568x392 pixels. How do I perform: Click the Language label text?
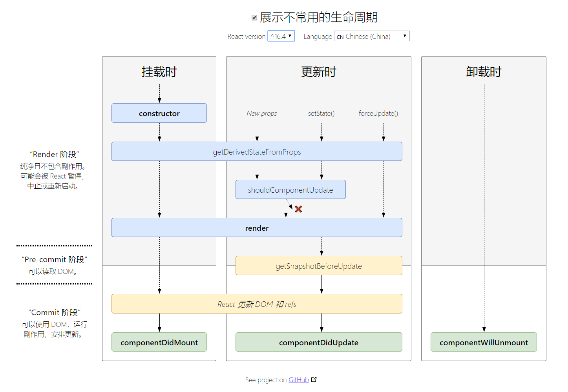(x=318, y=36)
